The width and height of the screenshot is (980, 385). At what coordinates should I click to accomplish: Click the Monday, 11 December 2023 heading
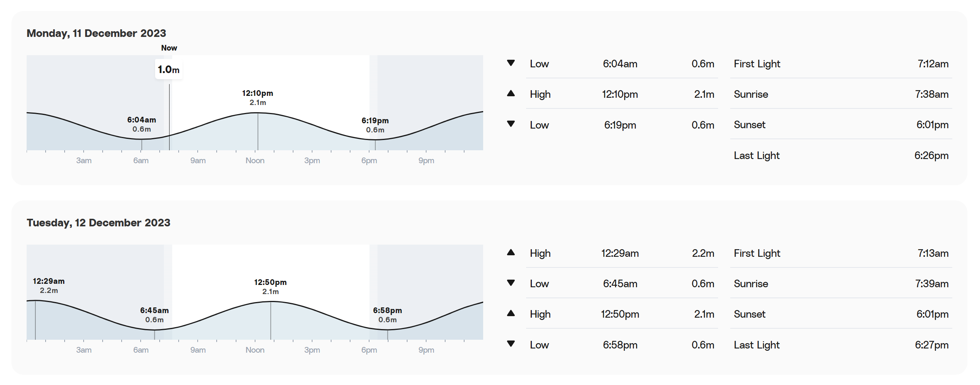[x=96, y=33]
